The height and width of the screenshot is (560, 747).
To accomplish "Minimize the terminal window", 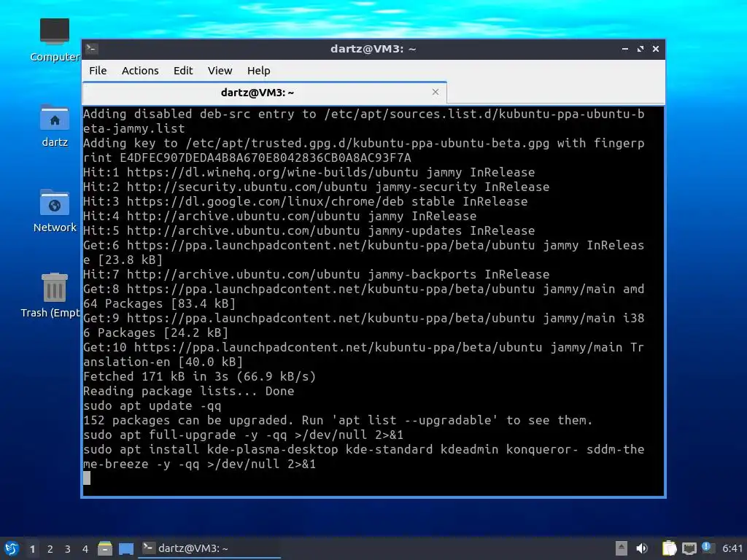I will point(625,49).
